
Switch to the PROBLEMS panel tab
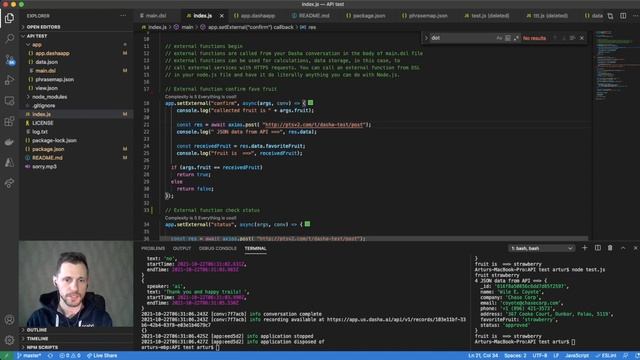point(153,248)
